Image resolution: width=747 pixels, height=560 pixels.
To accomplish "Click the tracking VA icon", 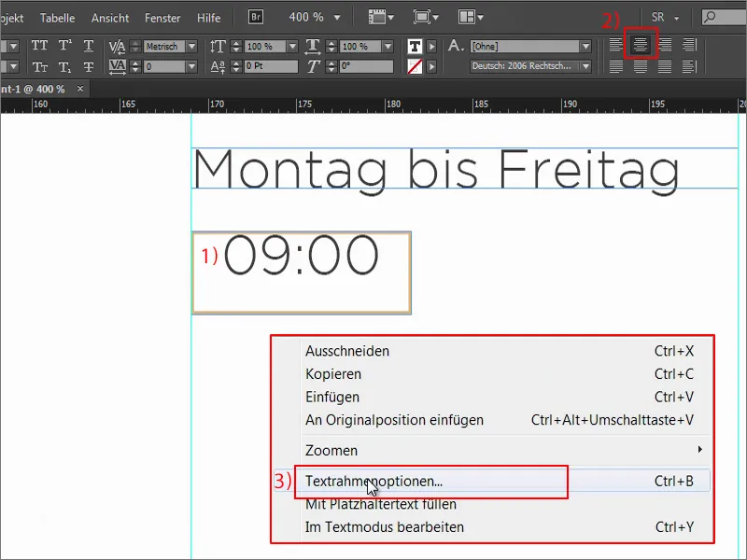I will pyautogui.click(x=118, y=66).
